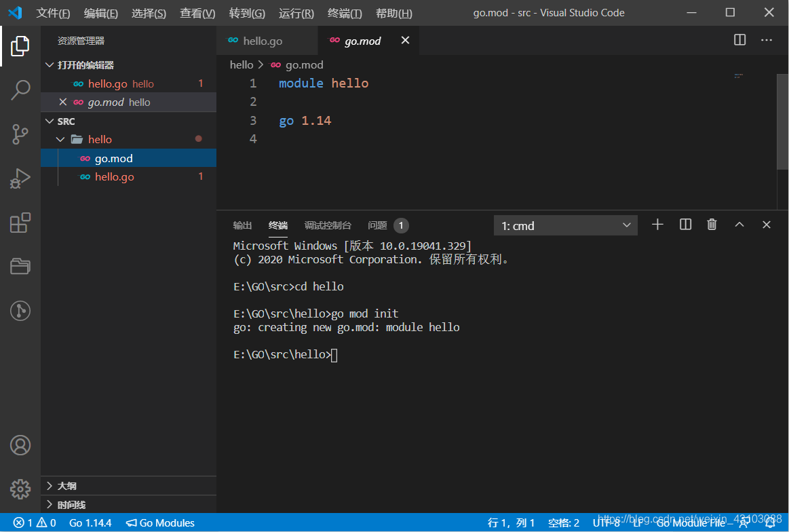
Task: Open the Extensions view icon
Action: pos(20,223)
